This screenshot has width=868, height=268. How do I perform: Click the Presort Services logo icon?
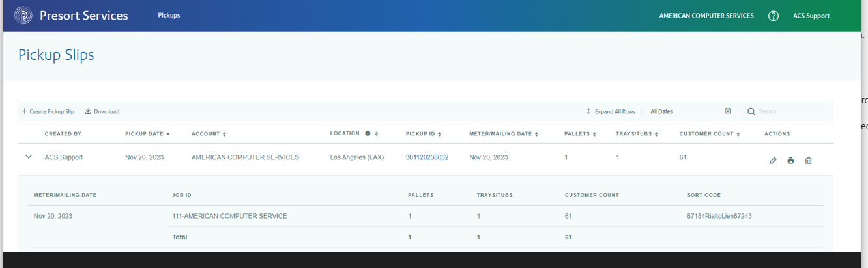[23, 16]
